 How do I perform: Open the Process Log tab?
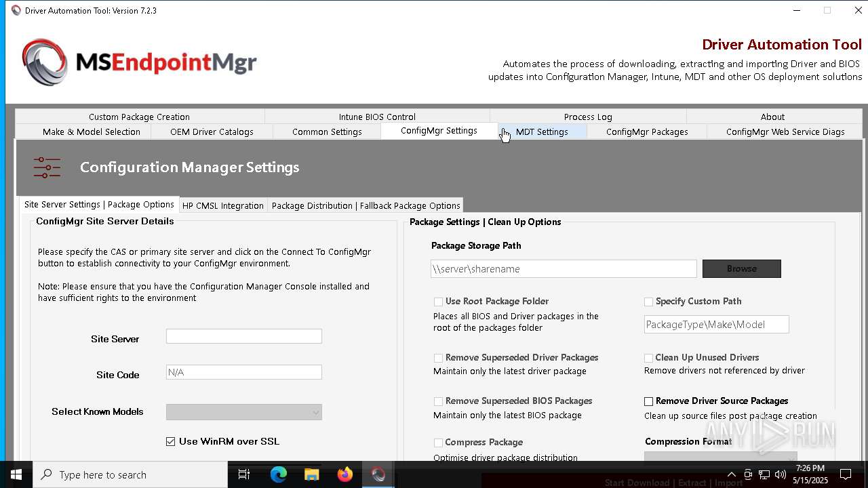588,117
